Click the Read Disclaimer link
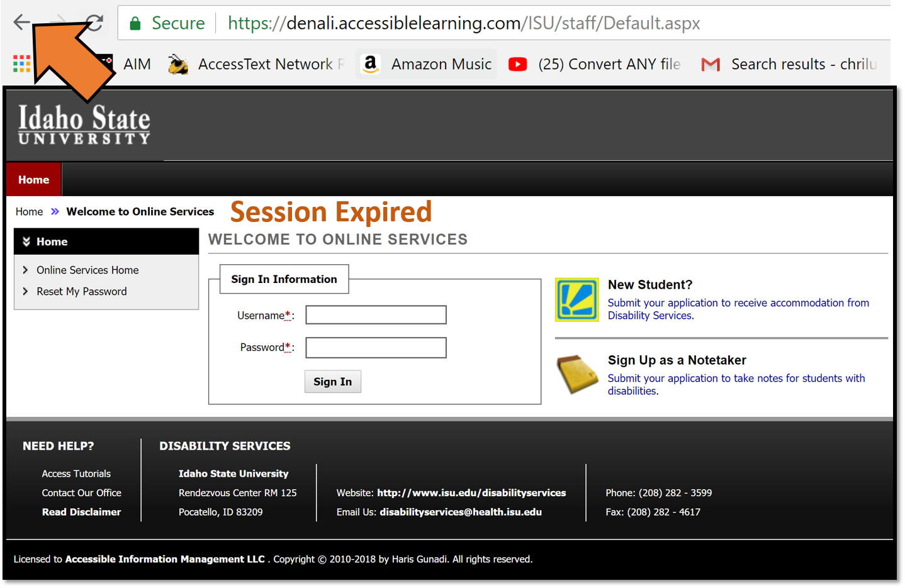 coord(81,511)
